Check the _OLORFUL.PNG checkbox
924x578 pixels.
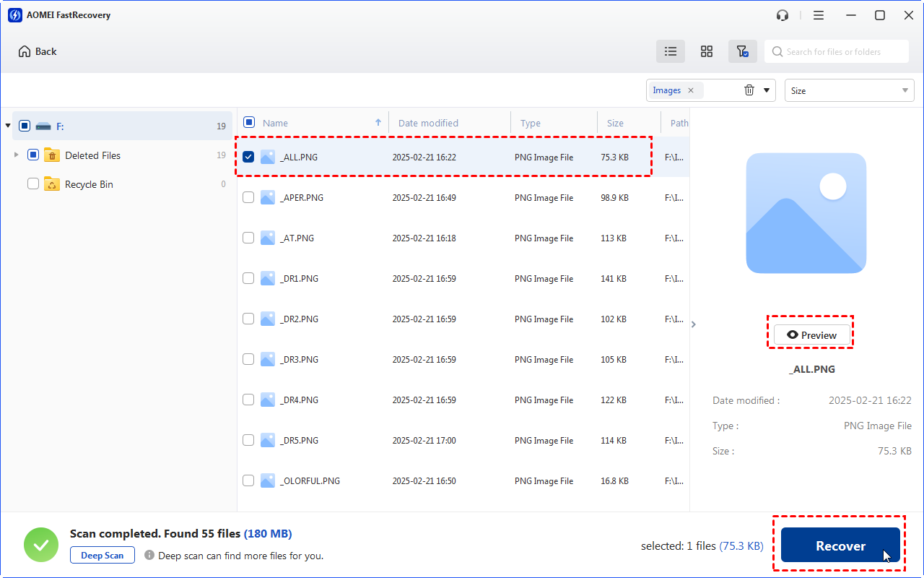(248, 480)
